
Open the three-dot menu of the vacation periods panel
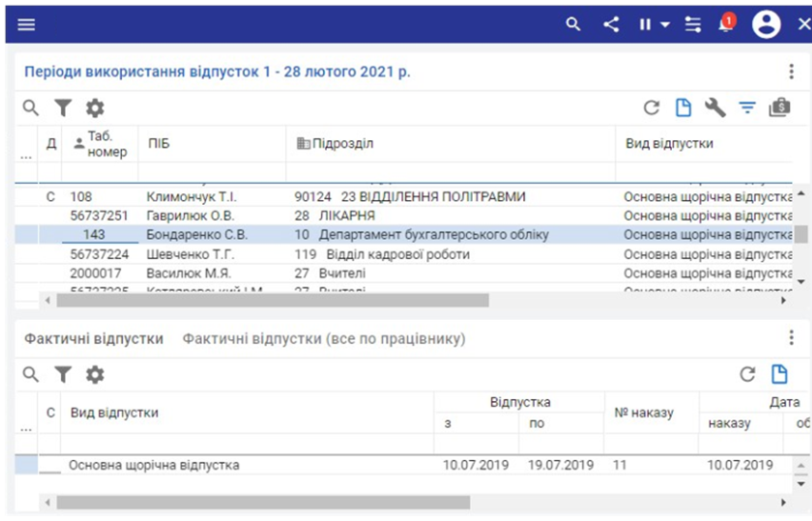click(791, 71)
